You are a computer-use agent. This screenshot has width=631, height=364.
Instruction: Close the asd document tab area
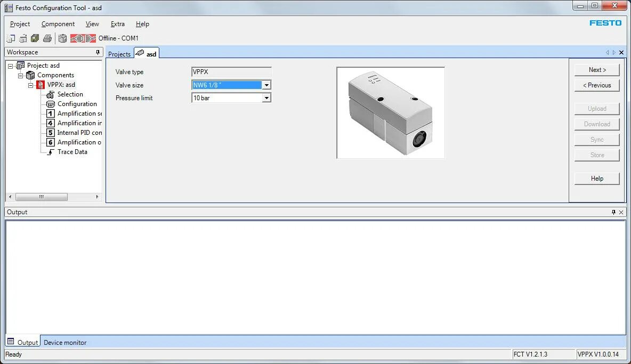(621, 52)
